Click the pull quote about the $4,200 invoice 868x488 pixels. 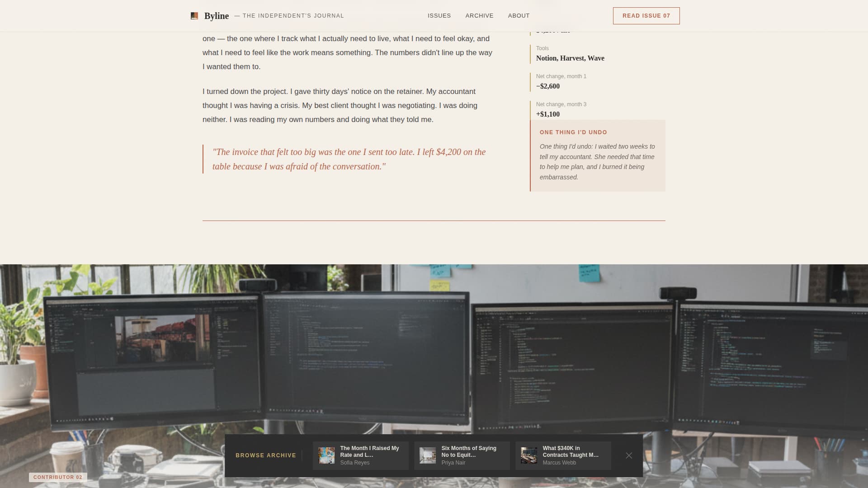pos(349,159)
